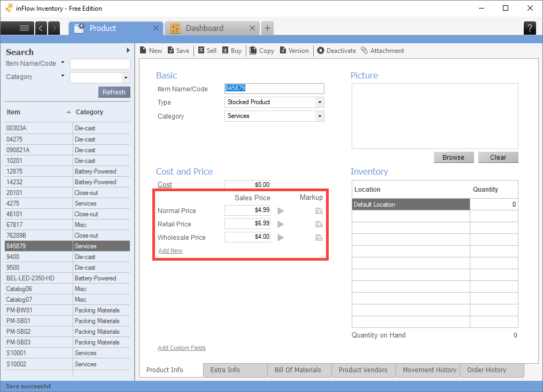Go forward with the right arrow button
This screenshot has height=392, width=543.
(54, 28)
